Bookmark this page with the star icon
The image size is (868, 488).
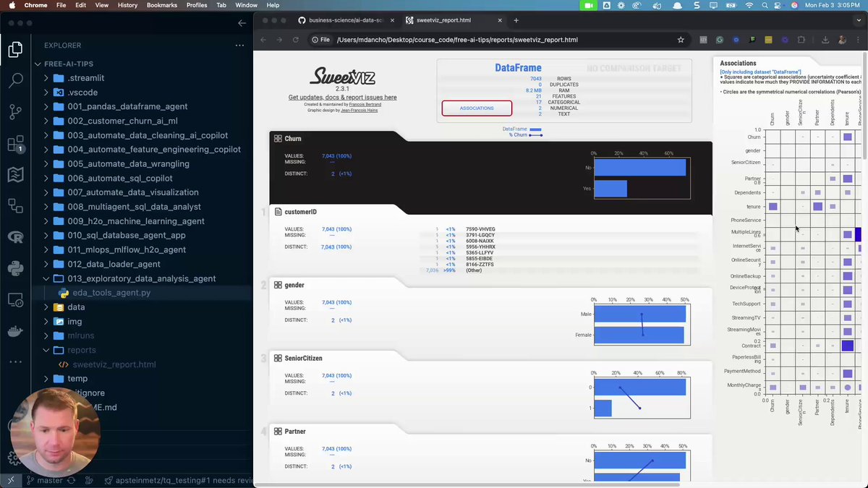tap(681, 40)
